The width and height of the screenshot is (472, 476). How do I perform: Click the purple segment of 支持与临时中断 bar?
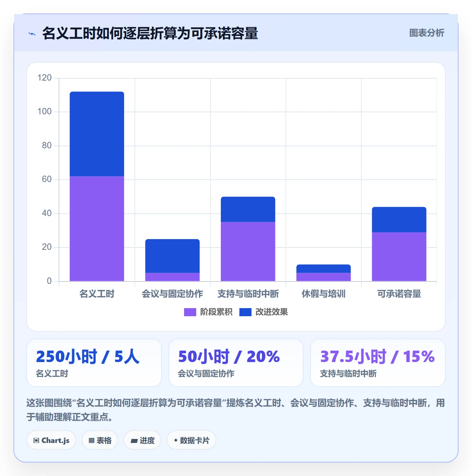click(248, 251)
